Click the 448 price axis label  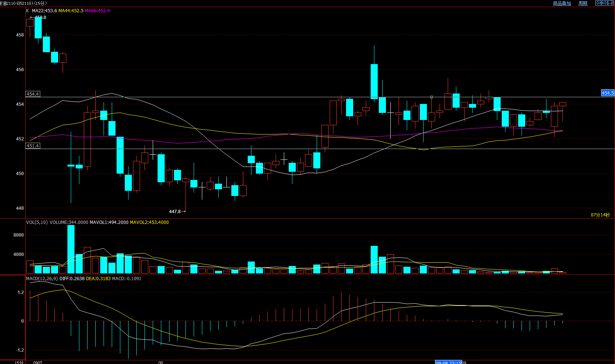pyautogui.click(x=20, y=208)
